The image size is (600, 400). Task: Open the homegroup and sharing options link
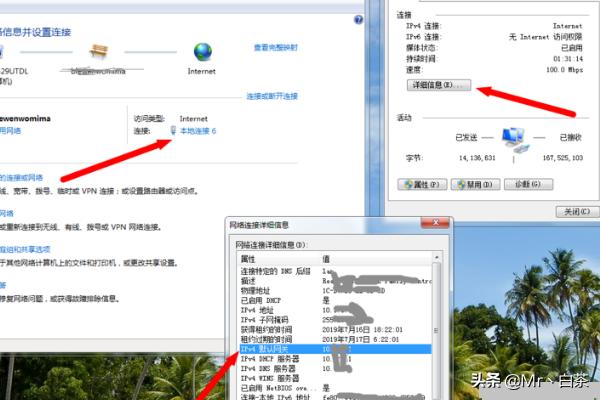point(25,250)
